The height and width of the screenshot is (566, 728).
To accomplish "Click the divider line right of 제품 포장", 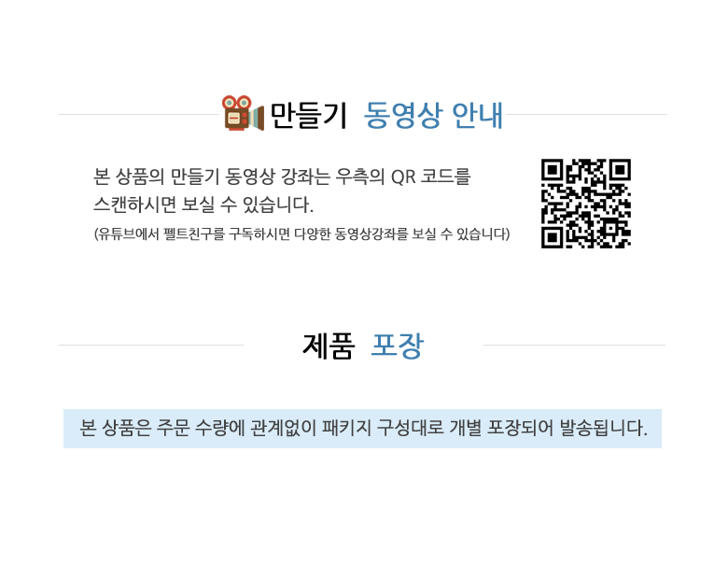I will click(574, 345).
